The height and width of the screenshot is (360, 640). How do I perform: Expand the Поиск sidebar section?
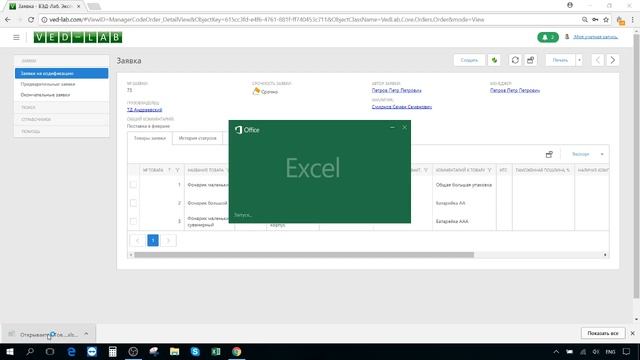pos(62,107)
